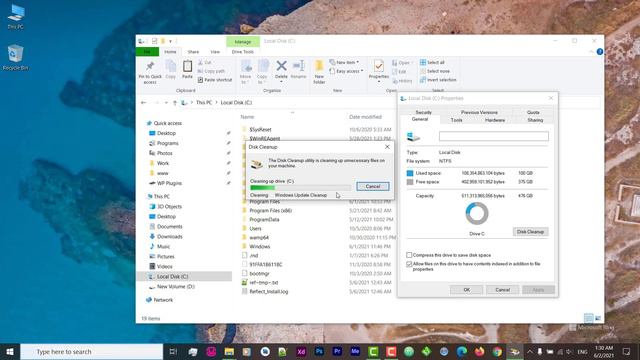The width and height of the screenshot is (640, 360).
Task: Open the Drive Tools ribbon tab
Action: tap(243, 52)
